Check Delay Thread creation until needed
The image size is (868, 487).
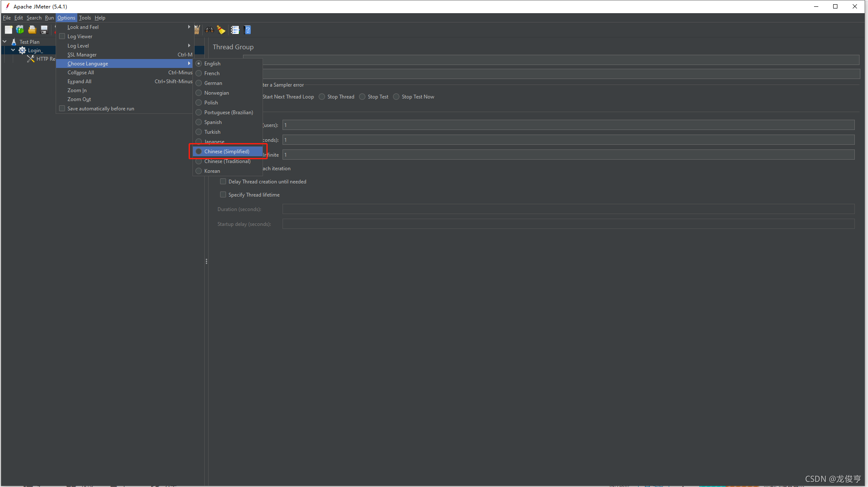[x=223, y=181]
